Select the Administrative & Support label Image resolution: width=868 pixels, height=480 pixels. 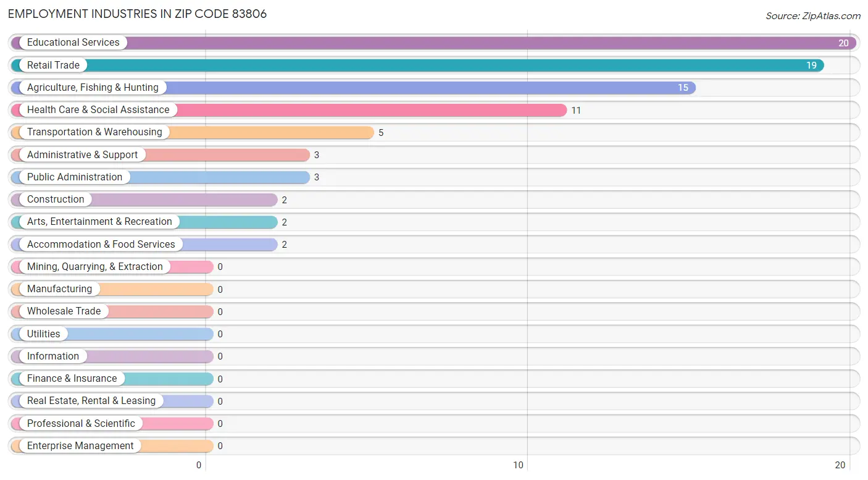(82, 154)
